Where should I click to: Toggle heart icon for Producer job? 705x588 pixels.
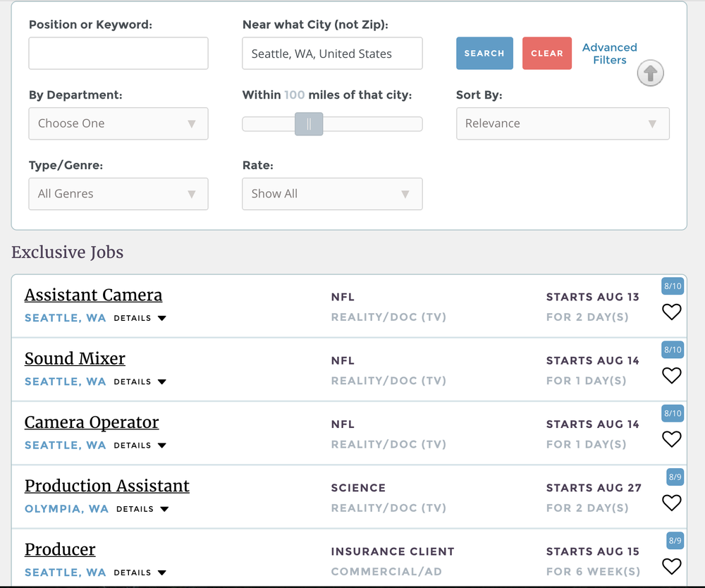[672, 566]
